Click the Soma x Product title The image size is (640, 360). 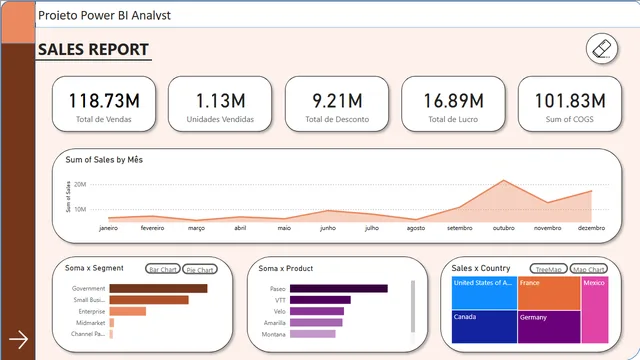point(286,269)
